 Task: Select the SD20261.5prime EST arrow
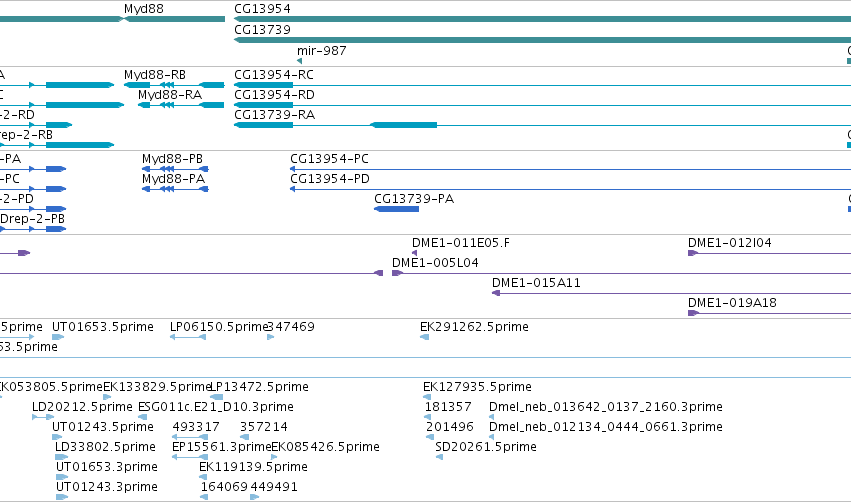tap(440, 457)
